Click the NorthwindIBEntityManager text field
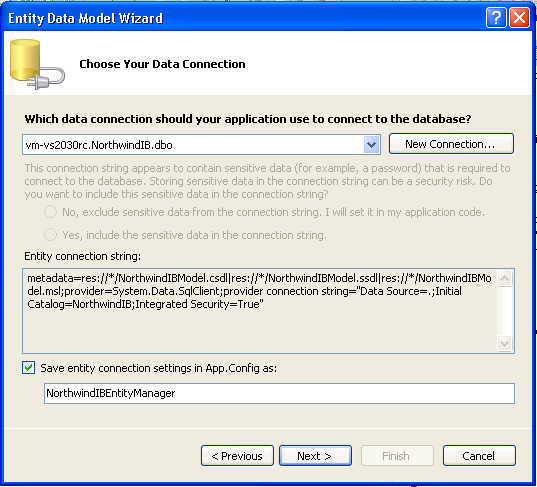537x487 pixels. coord(279,393)
